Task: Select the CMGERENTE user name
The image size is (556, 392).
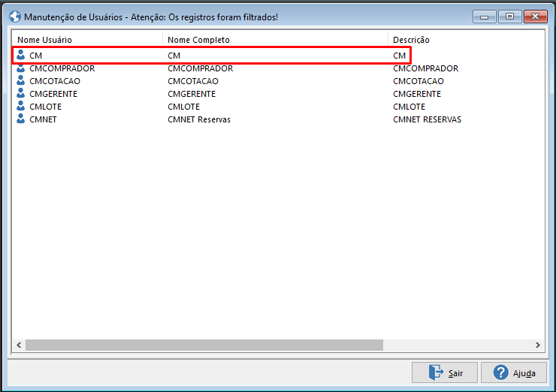Action: [x=53, y=94]
